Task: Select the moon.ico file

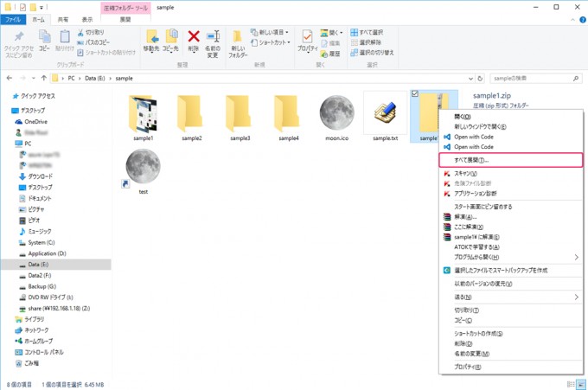Action: click(336, 117)
